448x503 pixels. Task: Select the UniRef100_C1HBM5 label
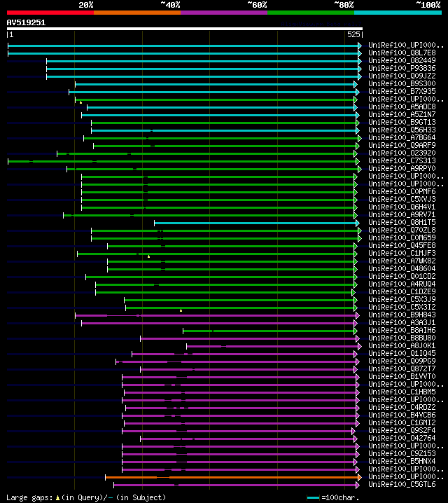point(402,392)
